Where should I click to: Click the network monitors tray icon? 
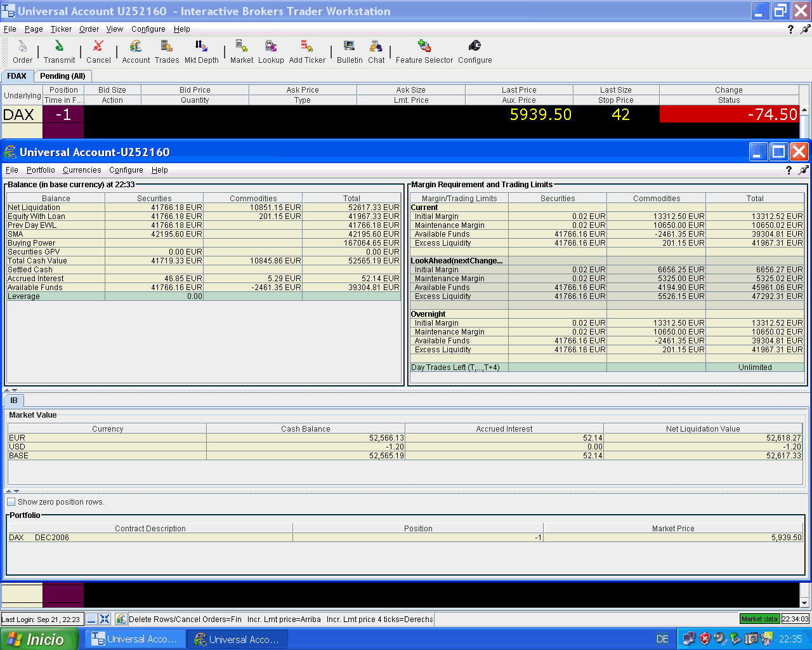tap(689, 639)
